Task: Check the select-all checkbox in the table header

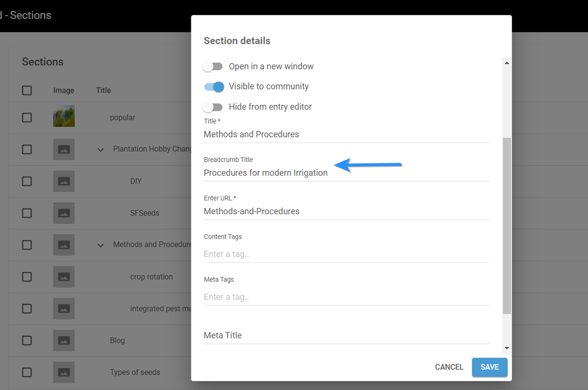Action: coord(27,90)
